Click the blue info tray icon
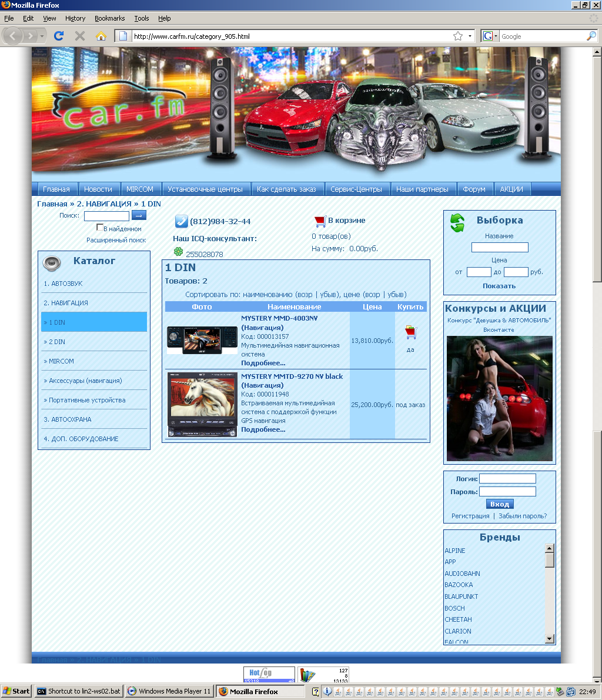602x700 pixels. (x=327, y=692)
